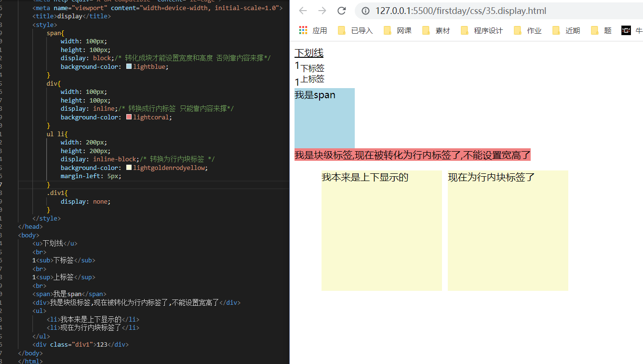Open site information icon in address bar
Screen dimensions: 643x364
(x=366, y=11)
